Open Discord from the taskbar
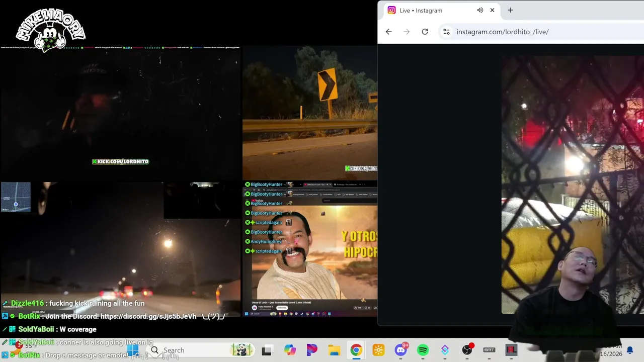This screenshot has width=644, height=362. click(x=401, y=350)
